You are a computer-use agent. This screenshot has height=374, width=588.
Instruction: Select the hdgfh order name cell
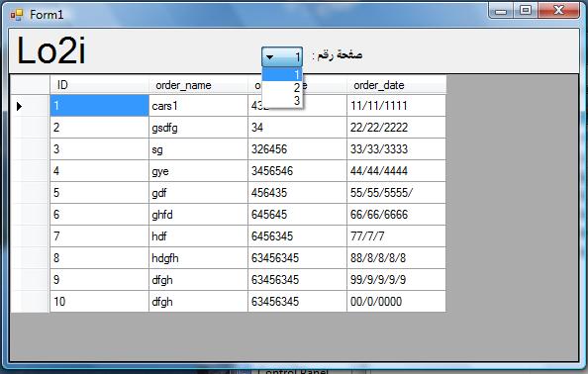pos(198,258)
